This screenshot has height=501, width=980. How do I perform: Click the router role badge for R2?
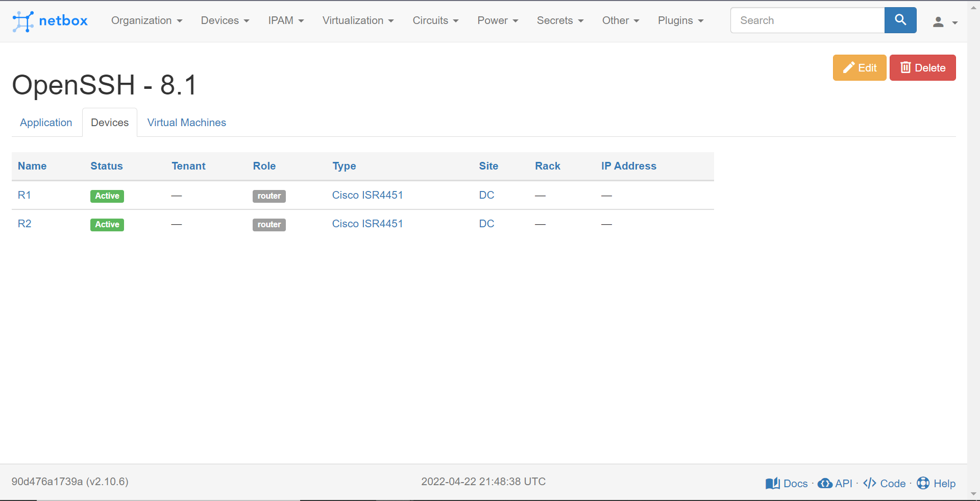click(x=269, y=225)
